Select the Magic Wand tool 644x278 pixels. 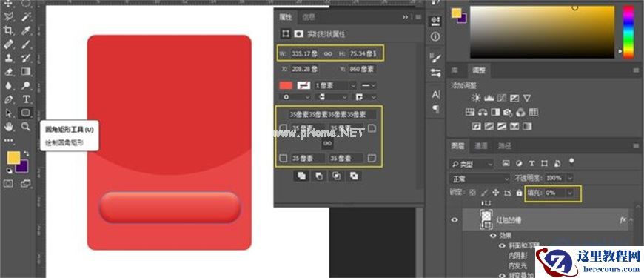coord(26,17)
